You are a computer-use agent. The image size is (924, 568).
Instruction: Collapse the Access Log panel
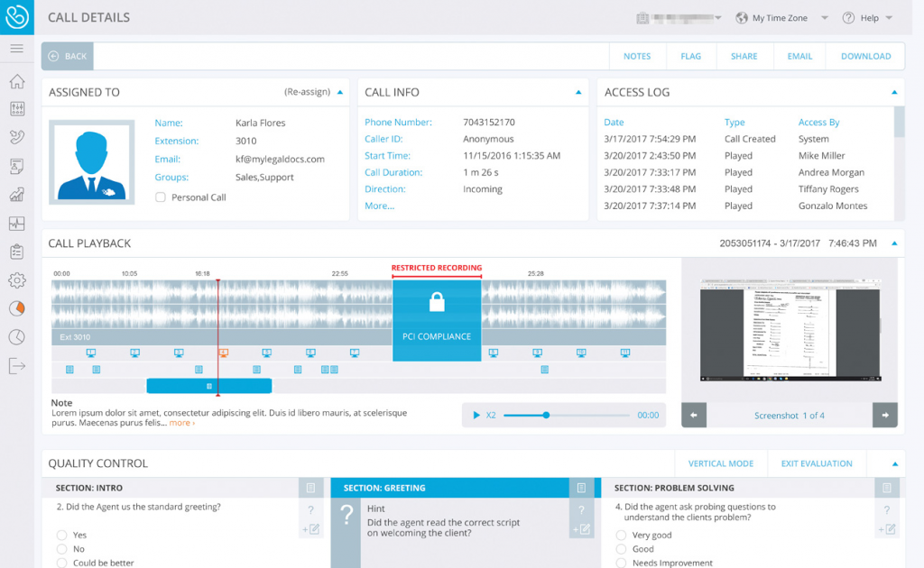(x=894, y=92)
